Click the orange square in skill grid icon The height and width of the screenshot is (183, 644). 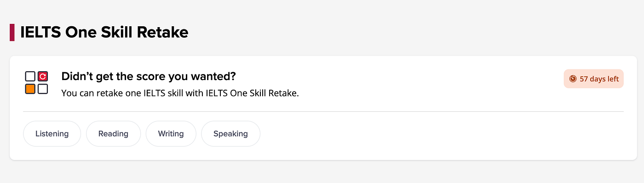tap(30, 89)
